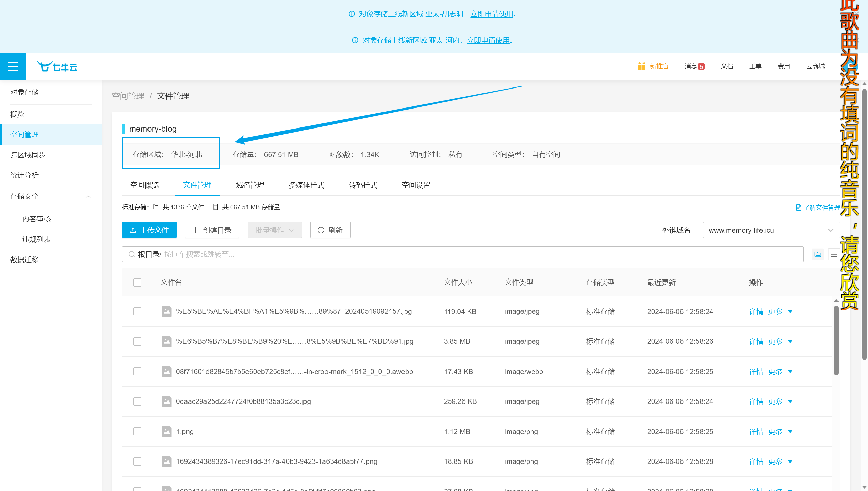Click the gift icon next to 新推官

point(642,66)
